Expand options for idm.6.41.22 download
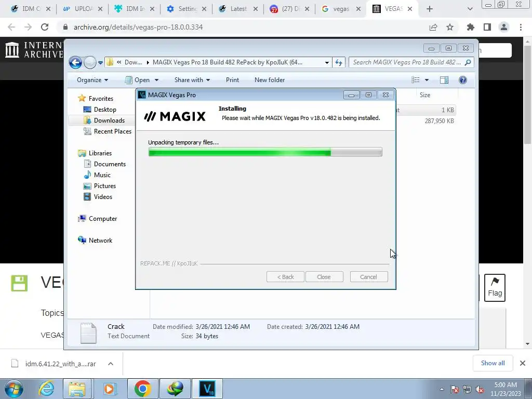This screenshot has height=399, width=532. tap(111, 364)
